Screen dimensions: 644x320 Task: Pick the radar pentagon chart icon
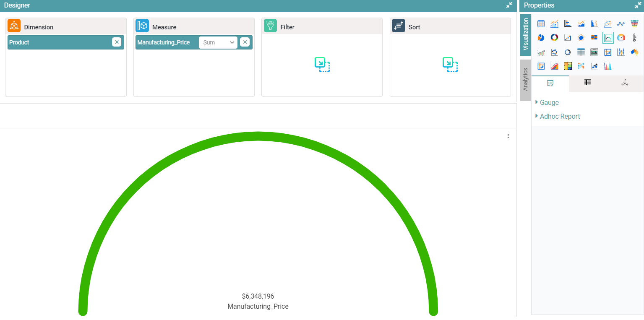click(x=581, y=38)
